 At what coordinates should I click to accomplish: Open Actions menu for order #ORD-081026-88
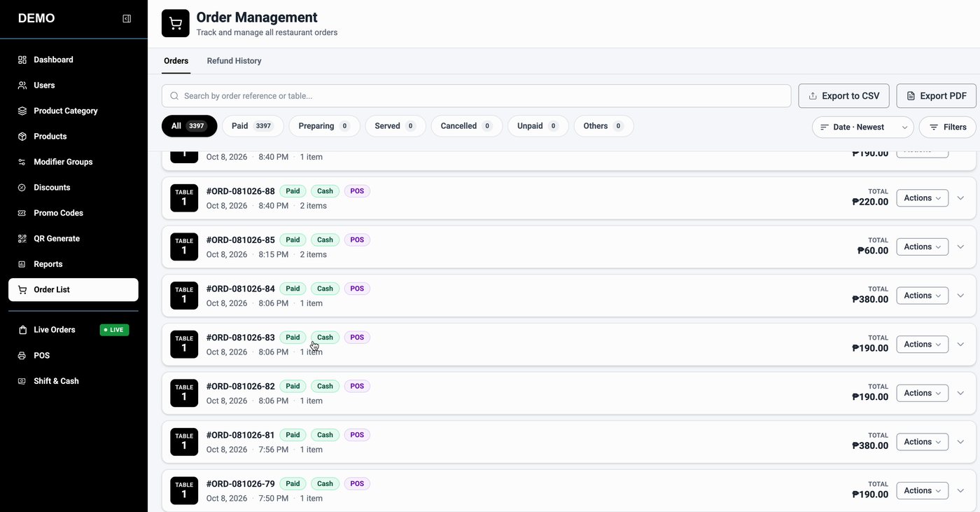pos(922,198)
